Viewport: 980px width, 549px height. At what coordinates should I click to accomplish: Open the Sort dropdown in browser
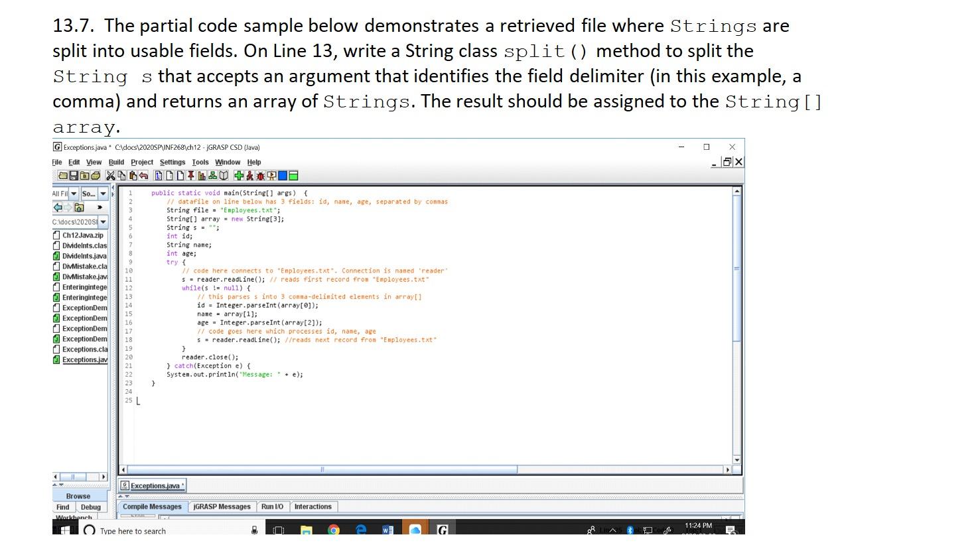(94, 194)
